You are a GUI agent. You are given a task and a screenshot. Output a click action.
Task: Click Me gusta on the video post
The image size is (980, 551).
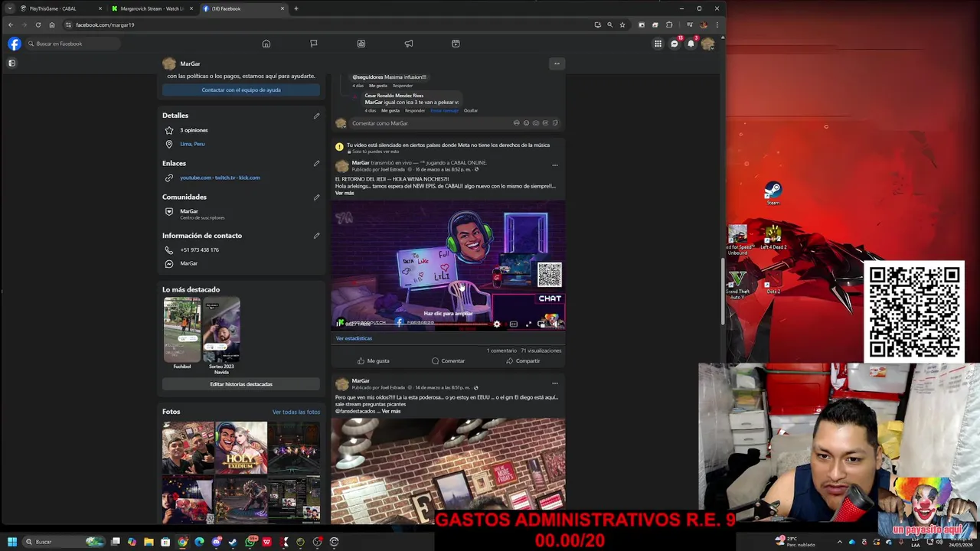pyautogui.click(x=373, y=360)
